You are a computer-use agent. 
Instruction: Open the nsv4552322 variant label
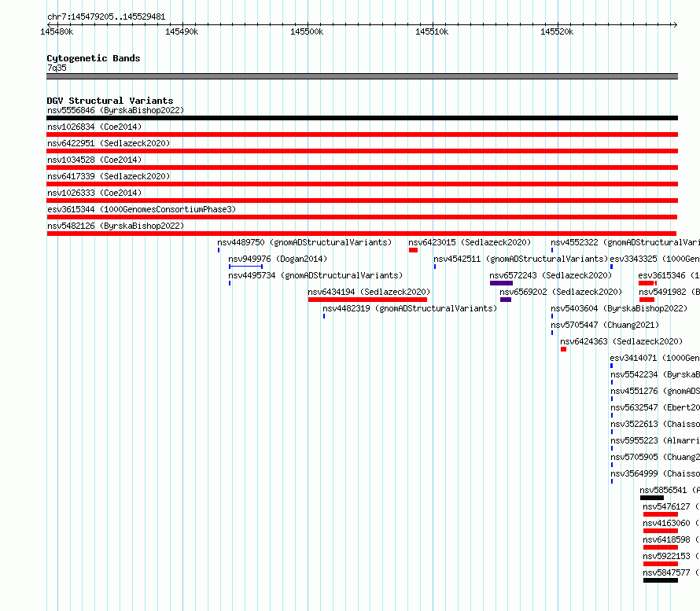(625, 242)
